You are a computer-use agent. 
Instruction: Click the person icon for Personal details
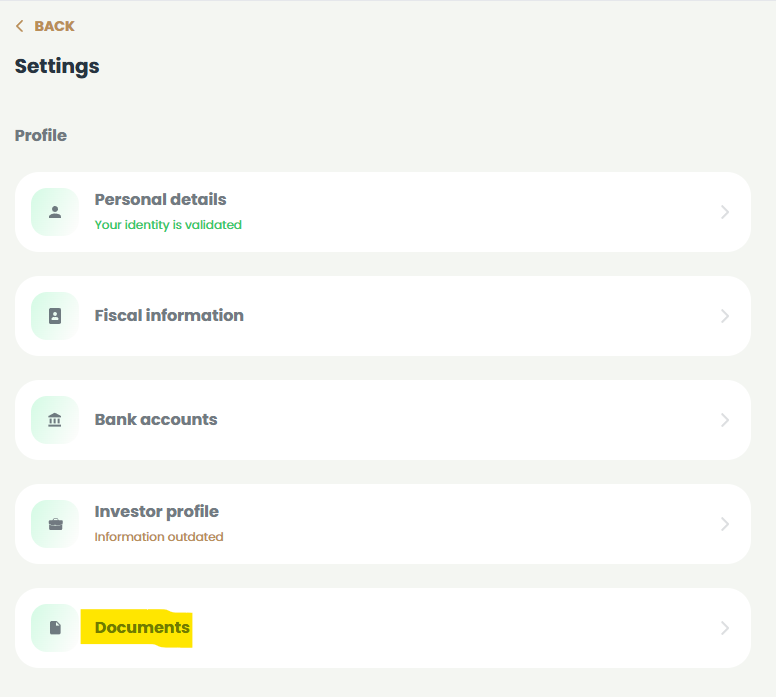(x=55, y=212)
